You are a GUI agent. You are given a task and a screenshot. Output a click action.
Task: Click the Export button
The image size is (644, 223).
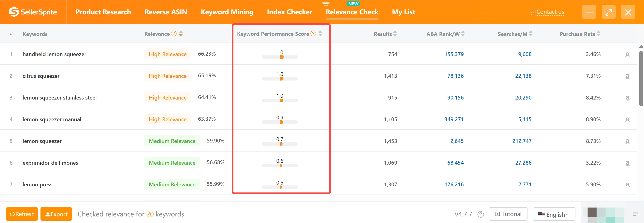(x=56, y=214)
